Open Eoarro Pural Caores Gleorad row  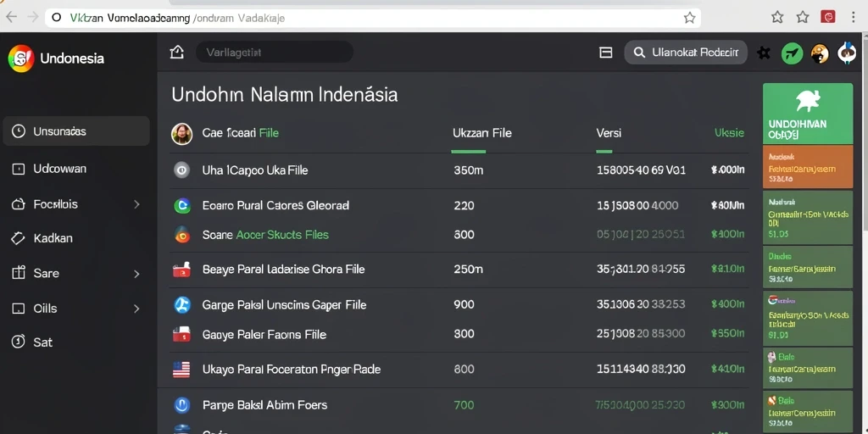point(459,205)
